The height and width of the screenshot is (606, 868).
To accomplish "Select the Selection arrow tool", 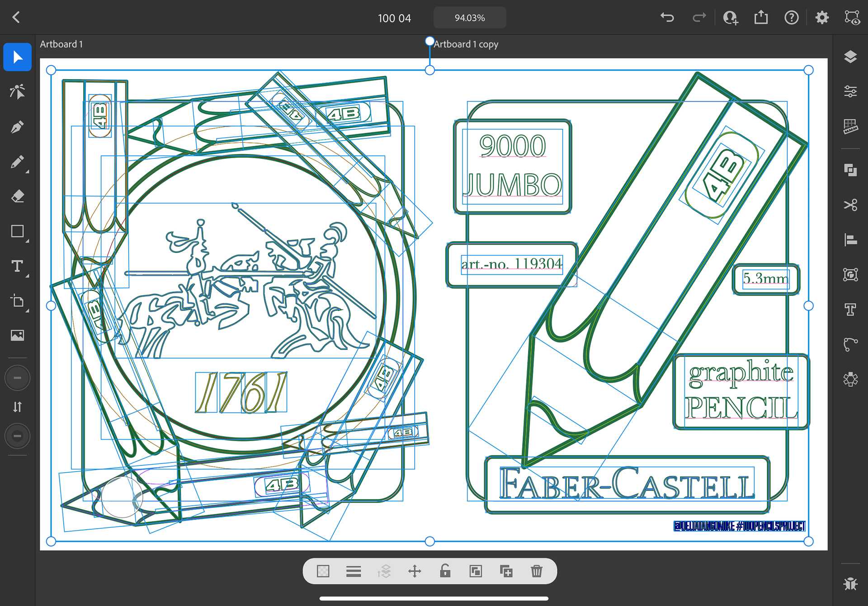I will tap(17, 57).
